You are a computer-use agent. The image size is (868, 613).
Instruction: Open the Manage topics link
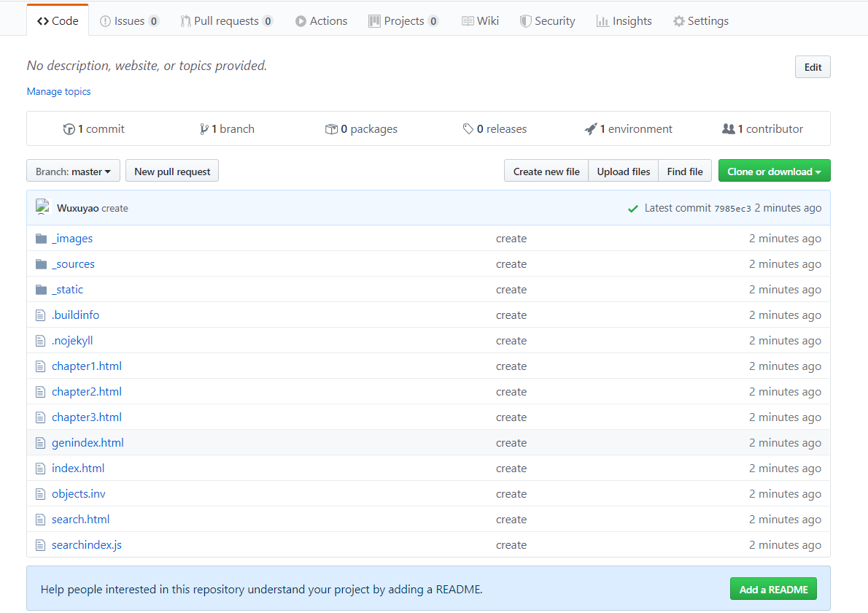point(58,90)
